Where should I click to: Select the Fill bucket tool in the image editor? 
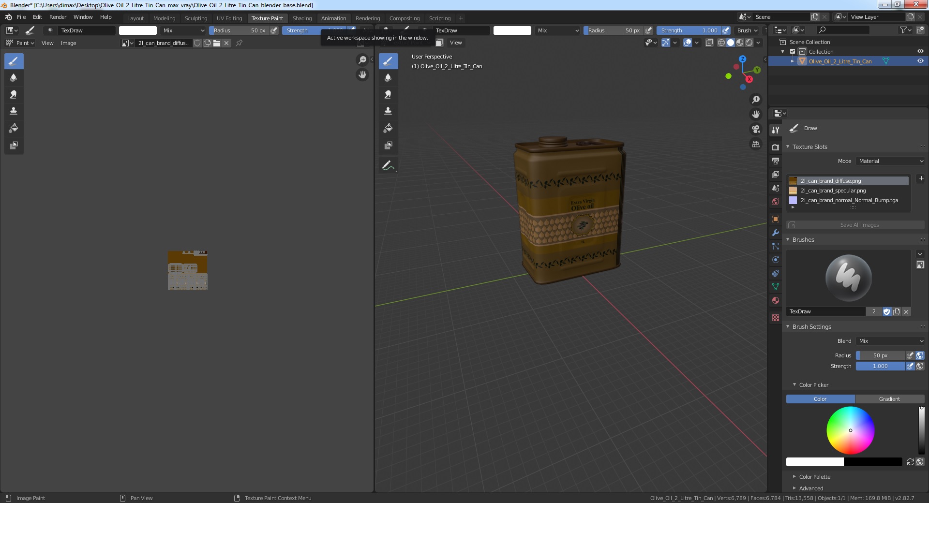14,128
